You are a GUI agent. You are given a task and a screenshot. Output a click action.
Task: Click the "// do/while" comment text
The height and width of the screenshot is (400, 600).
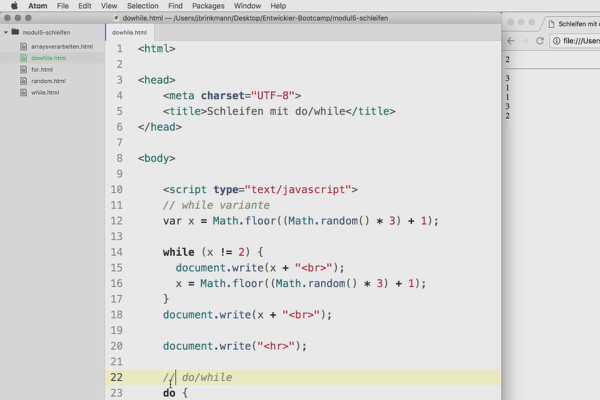(197, 377)
